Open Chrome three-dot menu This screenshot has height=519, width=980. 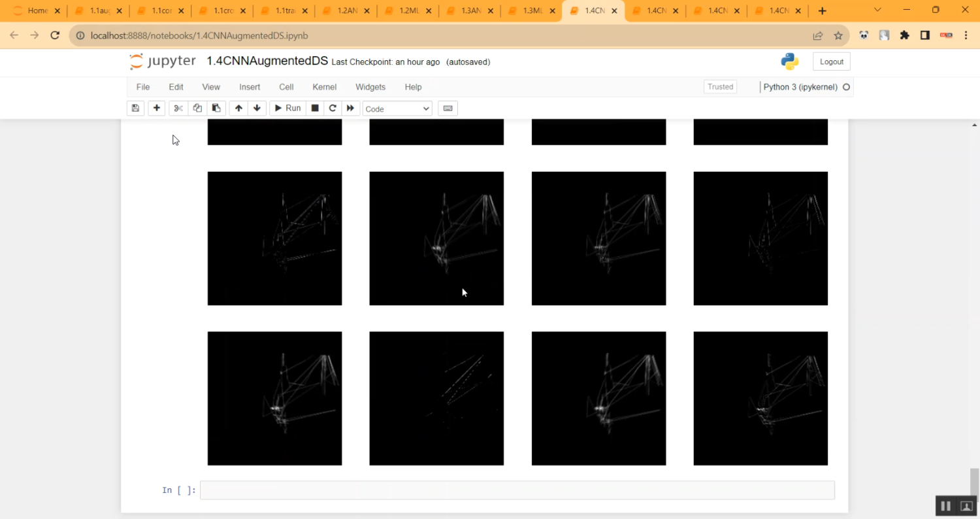966,35
